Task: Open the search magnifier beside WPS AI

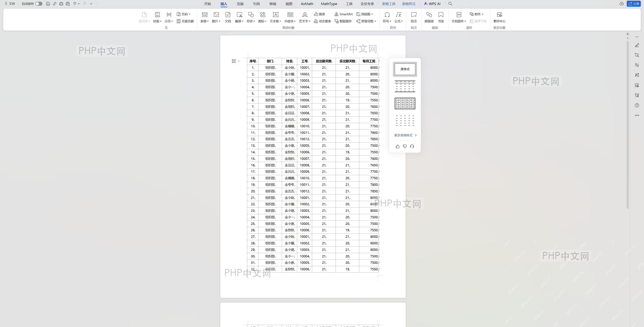Action: (450, 4)
